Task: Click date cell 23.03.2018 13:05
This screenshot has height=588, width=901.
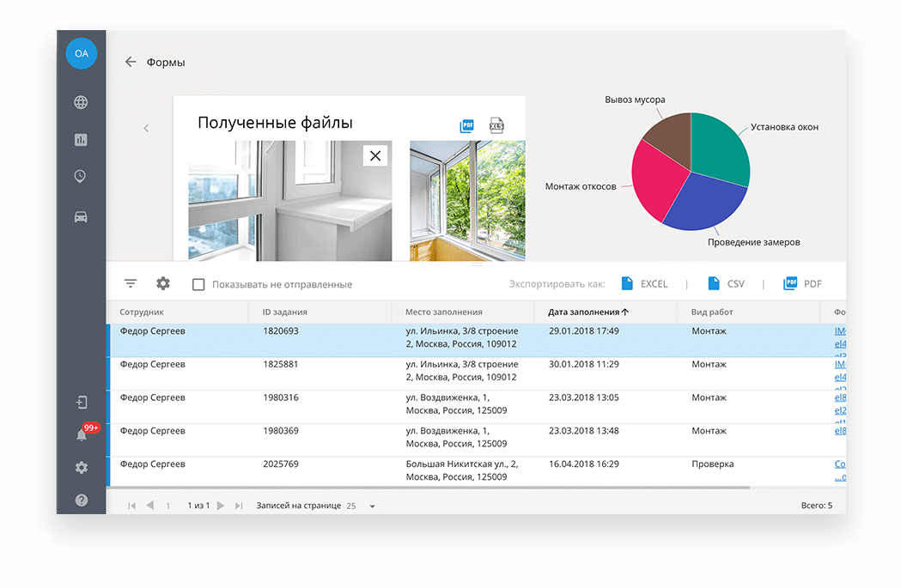Action: (x=584, y=397)
